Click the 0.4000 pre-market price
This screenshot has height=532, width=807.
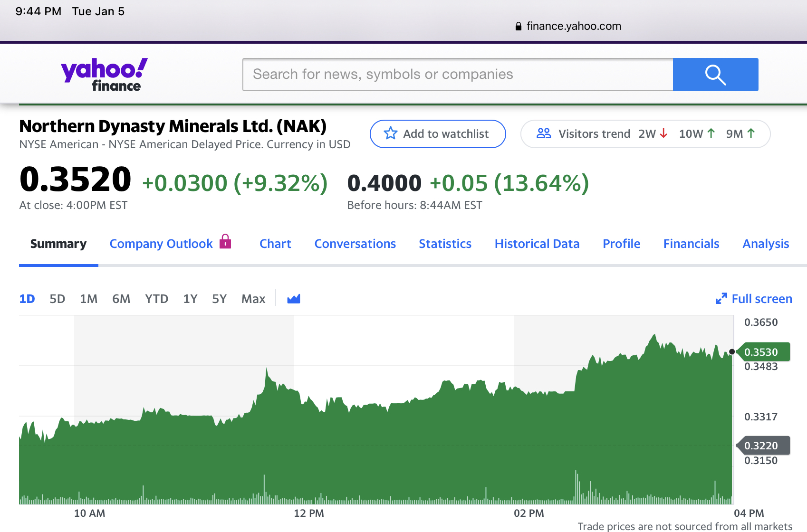[x=384, y=183]
